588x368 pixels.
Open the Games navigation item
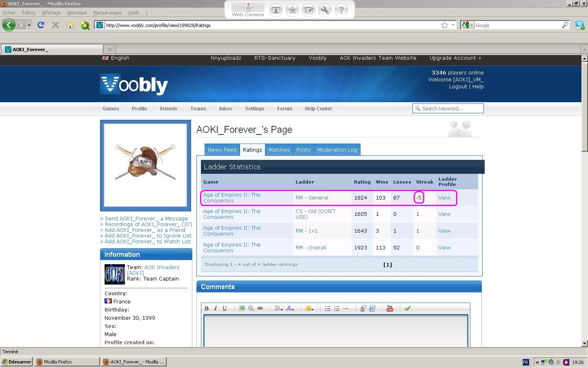[111, 108]
